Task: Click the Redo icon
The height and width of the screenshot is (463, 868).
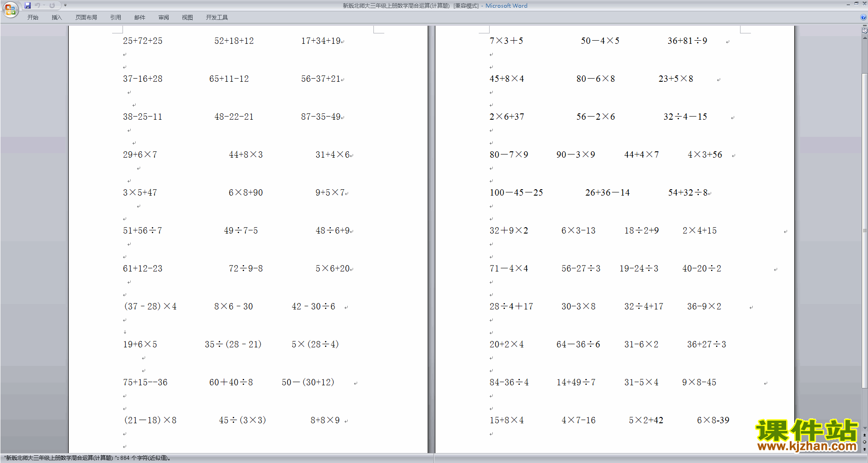Action: (x=52, y=5)
